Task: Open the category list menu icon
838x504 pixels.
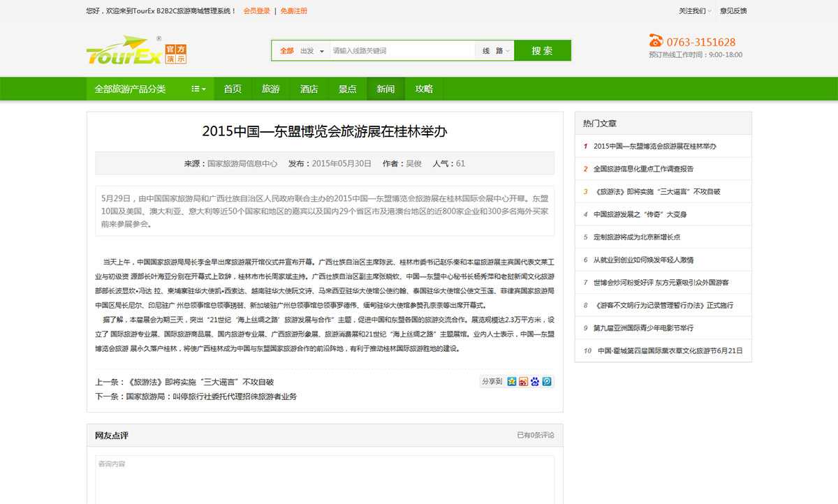Action: pyautogui.click(x=198, y=89)
